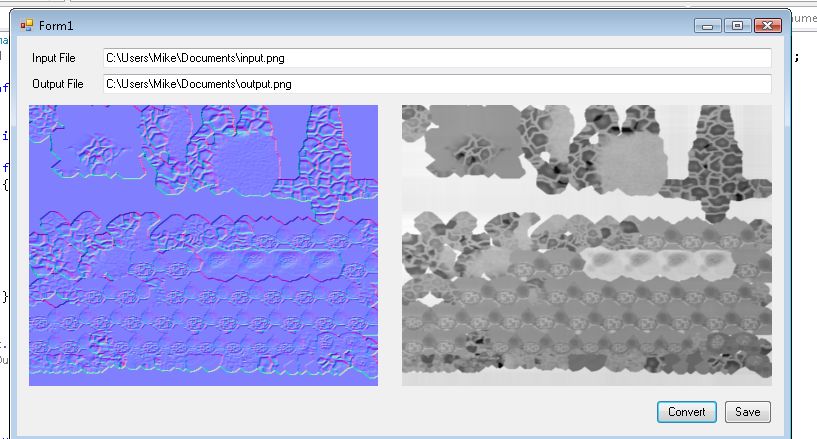This screenshot has height=439, width=817.
Task: Close the Form1 window
Action: [767, 25]
